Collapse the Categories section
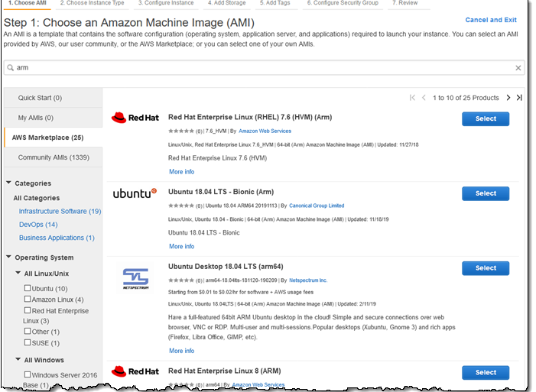Image resolution: width=536 pixels, height=392 pixels. 9,183
